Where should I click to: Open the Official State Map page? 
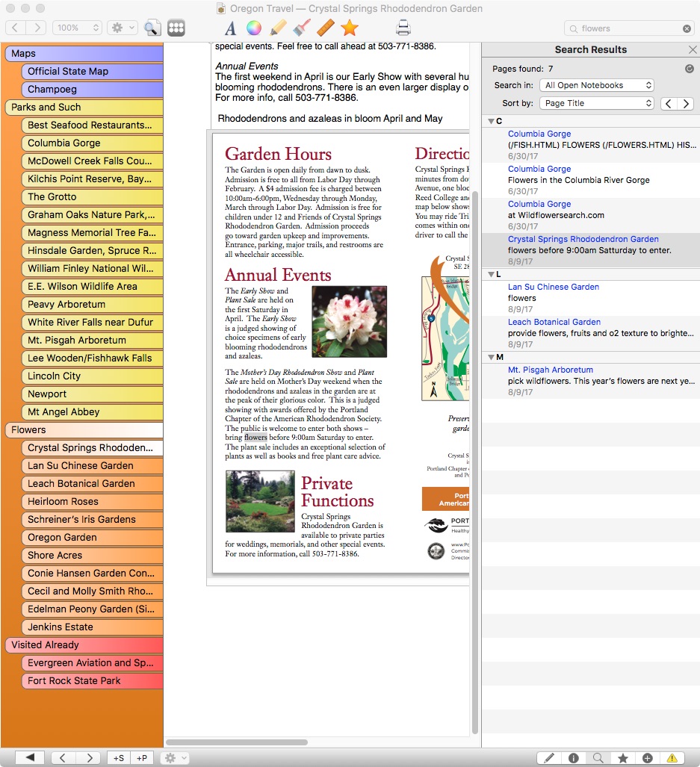click(92, 72)
